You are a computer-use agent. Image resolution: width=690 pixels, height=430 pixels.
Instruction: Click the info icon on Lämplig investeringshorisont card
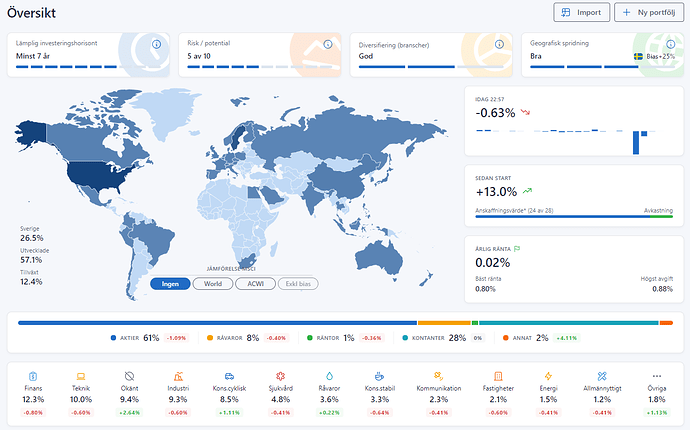(x=157, y=45)
